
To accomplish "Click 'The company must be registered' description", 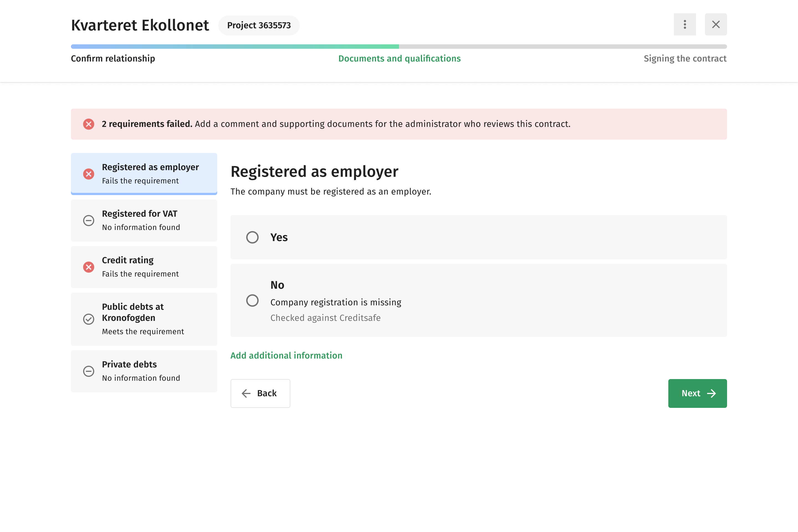I will (x=331, y=192).
